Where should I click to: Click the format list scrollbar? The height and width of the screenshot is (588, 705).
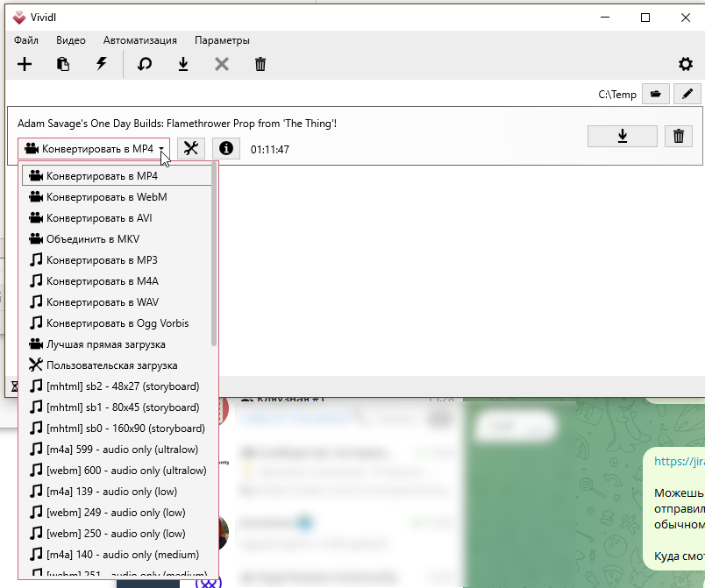click(x=214, y=255)
